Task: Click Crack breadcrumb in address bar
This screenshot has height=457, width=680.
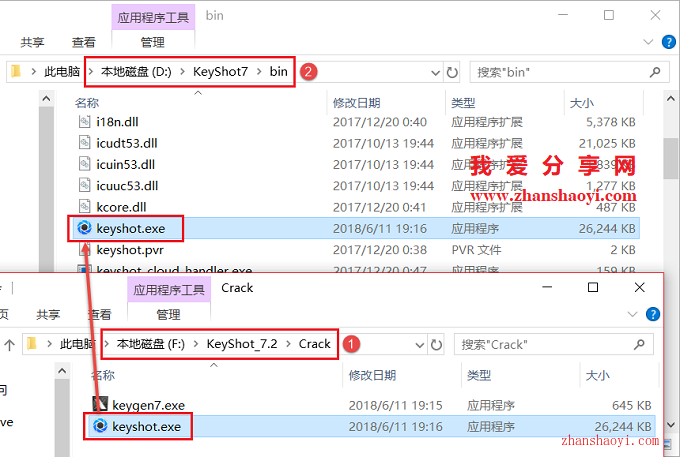Action: tap(314, 344)
